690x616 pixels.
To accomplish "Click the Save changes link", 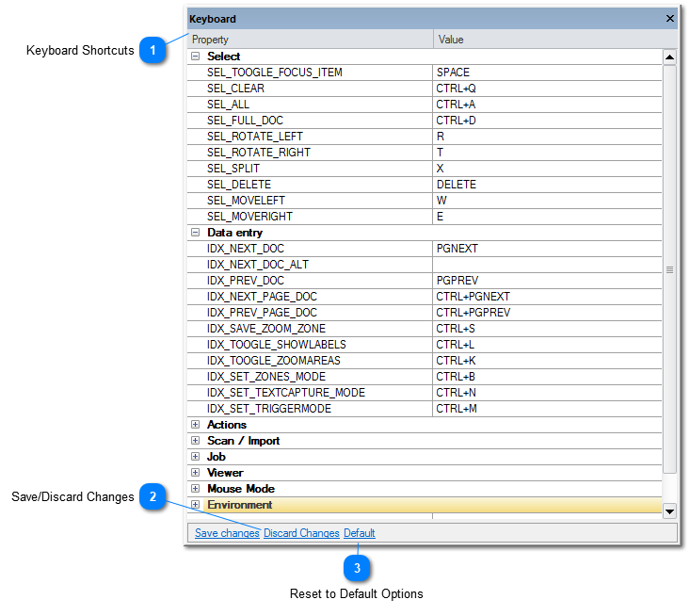I will coord(227,533).
